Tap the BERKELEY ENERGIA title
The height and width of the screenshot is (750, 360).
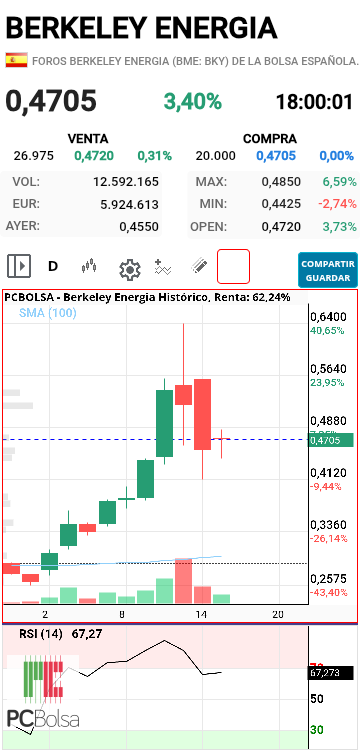(142, 28)
